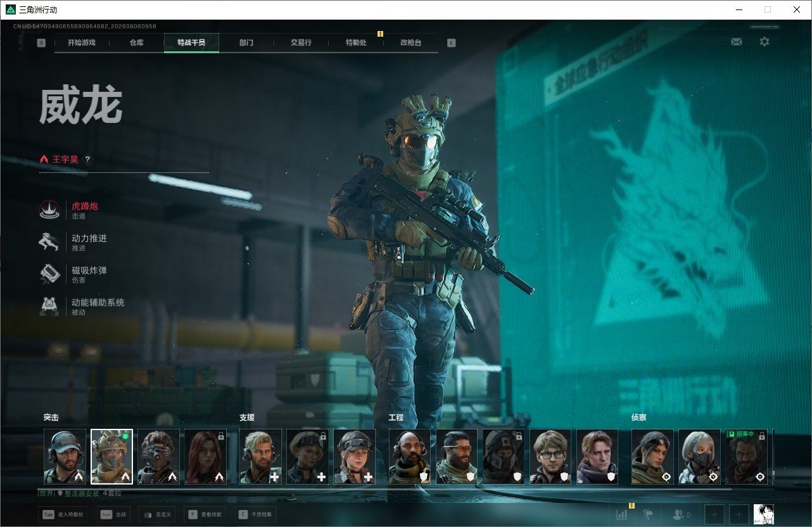Select the assault operator wearing night-vision goggles
812x527 pixels.
(158, 457)
